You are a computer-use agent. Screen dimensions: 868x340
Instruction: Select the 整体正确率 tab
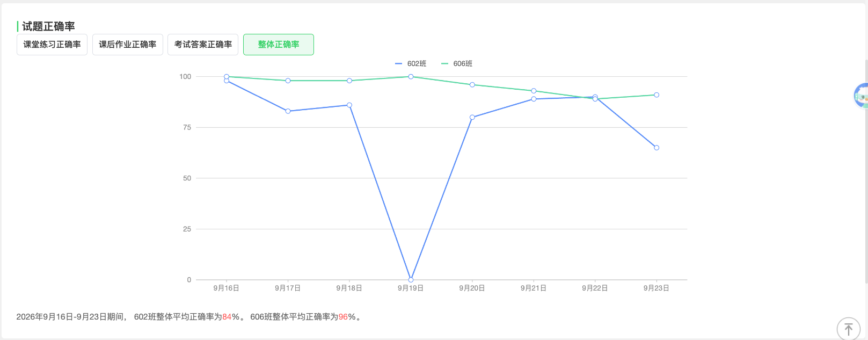coord(279,45)
